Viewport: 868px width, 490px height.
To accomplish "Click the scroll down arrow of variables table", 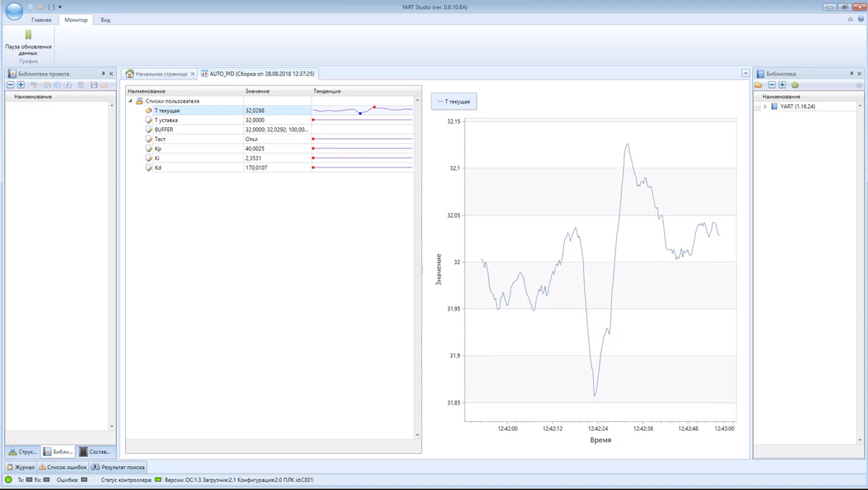I will 417,435.
